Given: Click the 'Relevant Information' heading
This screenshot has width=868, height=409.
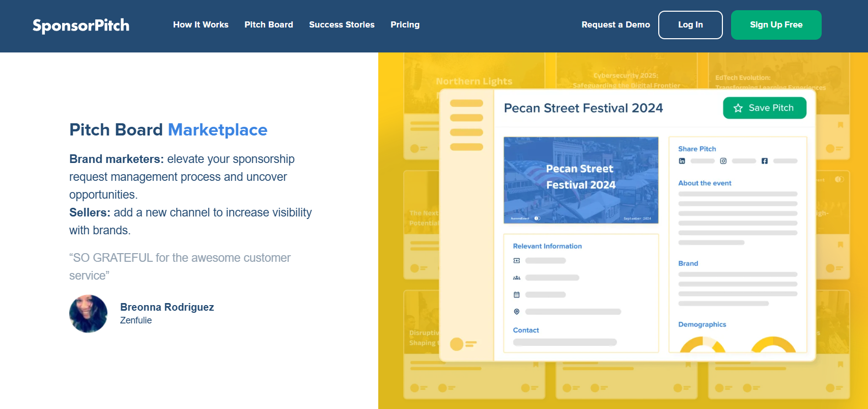Looking at the screenshot, I should click(x=547, y=246).
